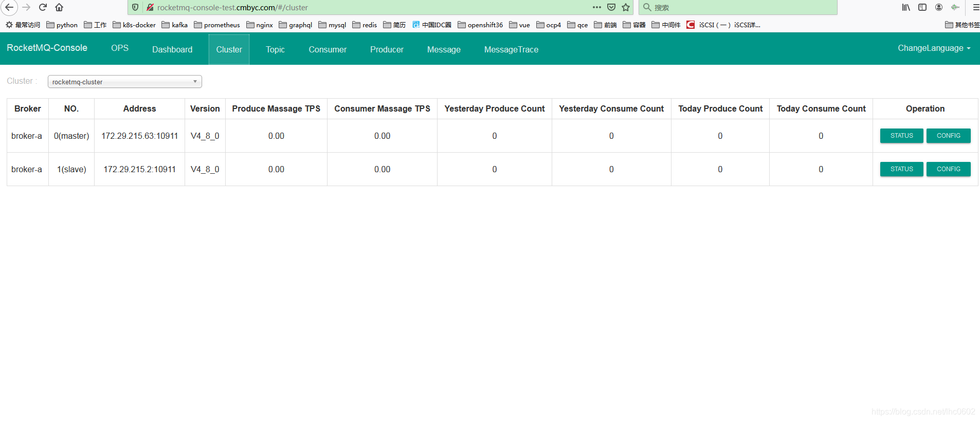
Task: Open the Message tab
Action: click(444, 49)
